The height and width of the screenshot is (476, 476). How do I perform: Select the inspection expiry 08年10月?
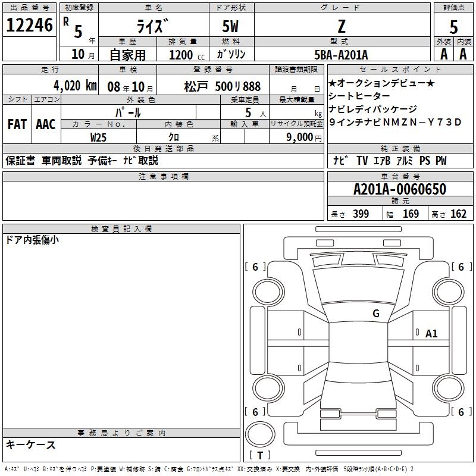tap(130, 87)
